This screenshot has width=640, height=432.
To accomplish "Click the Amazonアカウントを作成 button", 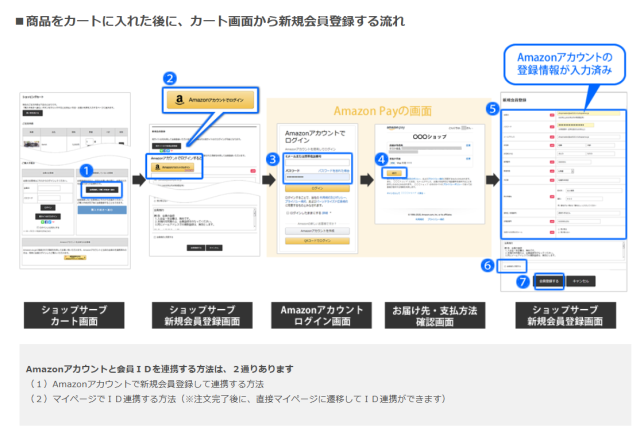I will click(x=317, y=231).
